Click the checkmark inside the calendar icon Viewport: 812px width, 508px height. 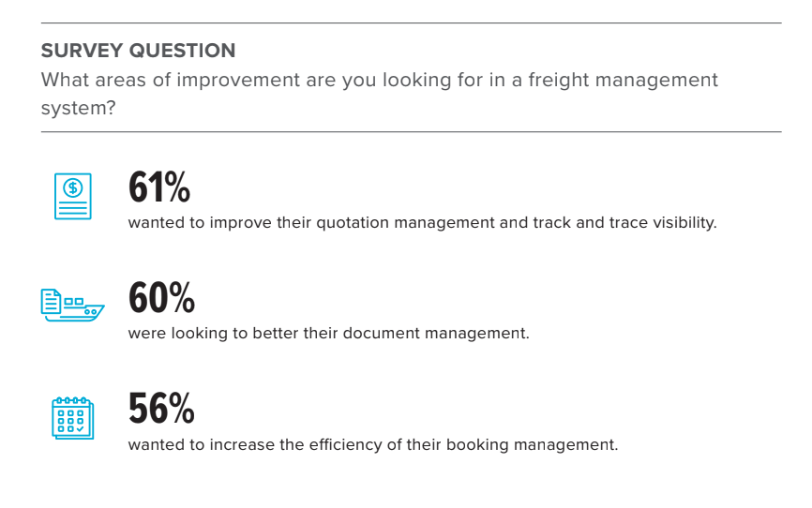tap(81, 428)
